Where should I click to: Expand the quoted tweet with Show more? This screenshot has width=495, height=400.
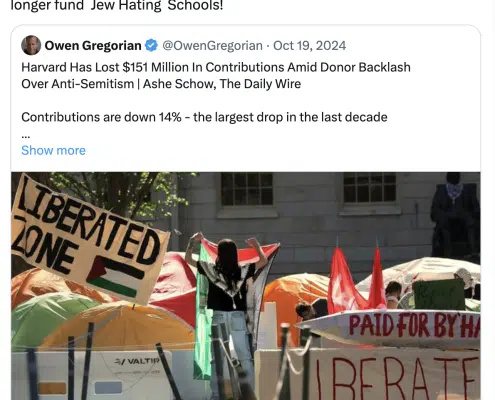pos(53,150)
